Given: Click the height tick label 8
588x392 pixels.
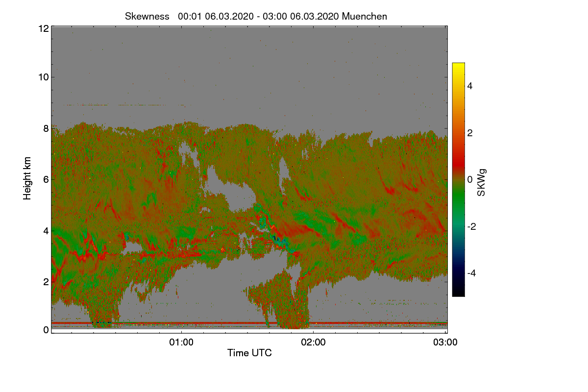Looking at the screenshot, I should pyautogui.click(x=46, y=128).
